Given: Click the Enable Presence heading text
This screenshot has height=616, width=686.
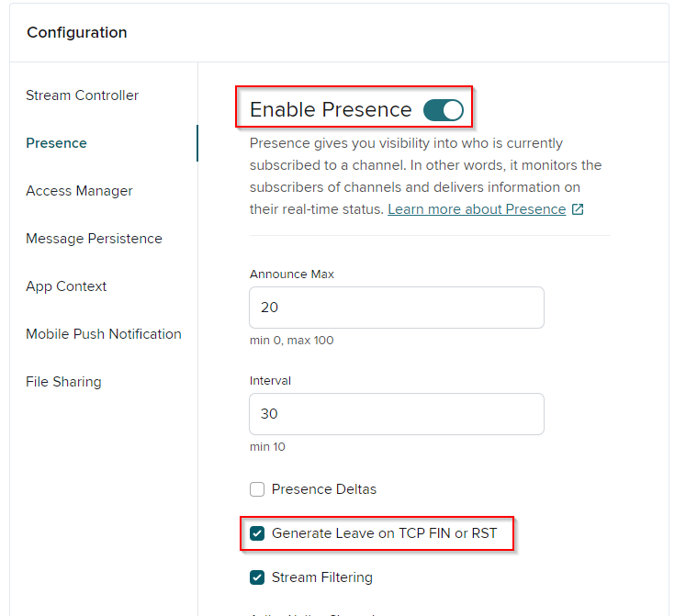Looking at the screenshot, I should pos(331,110).
